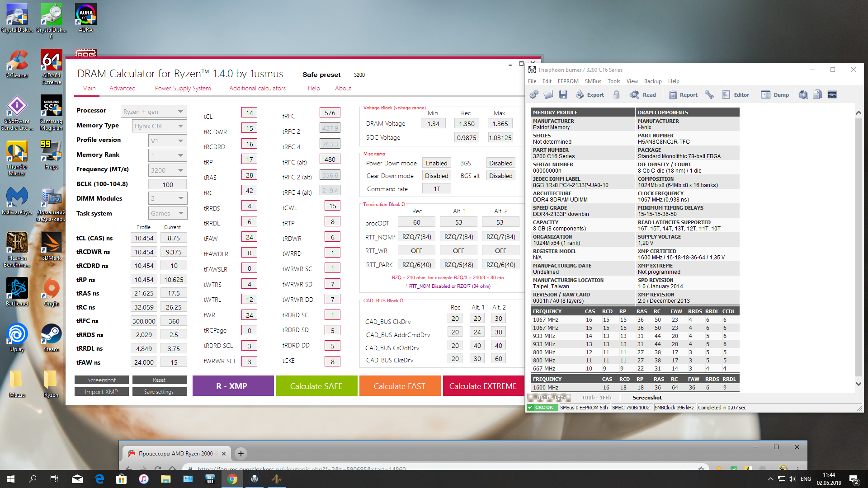
Task: Click the Read SPD toolbar button
Action: click(x=643, y=94)
